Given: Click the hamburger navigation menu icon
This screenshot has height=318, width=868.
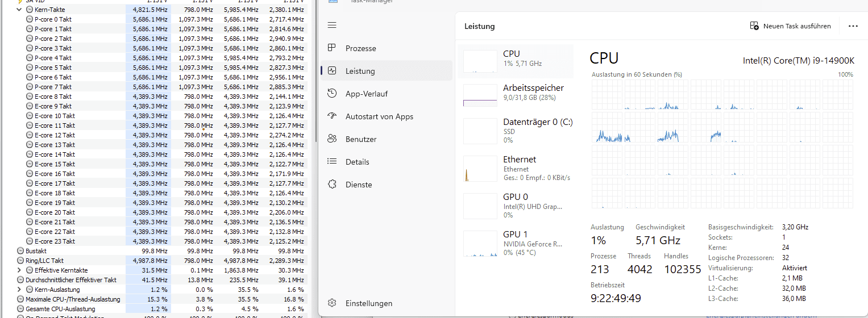Looking at the screenshot, I should click(x=333, y=26).
